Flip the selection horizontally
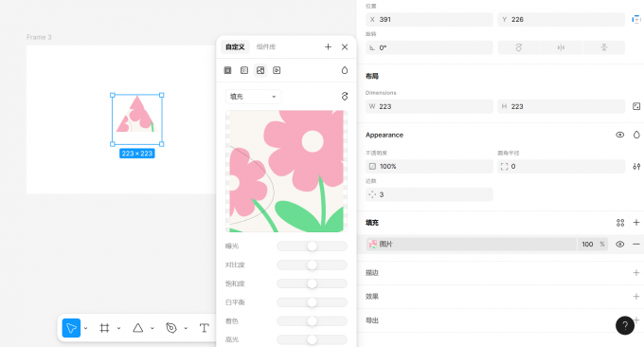This screenshot has width=644, height=347. tap(561, 47)
